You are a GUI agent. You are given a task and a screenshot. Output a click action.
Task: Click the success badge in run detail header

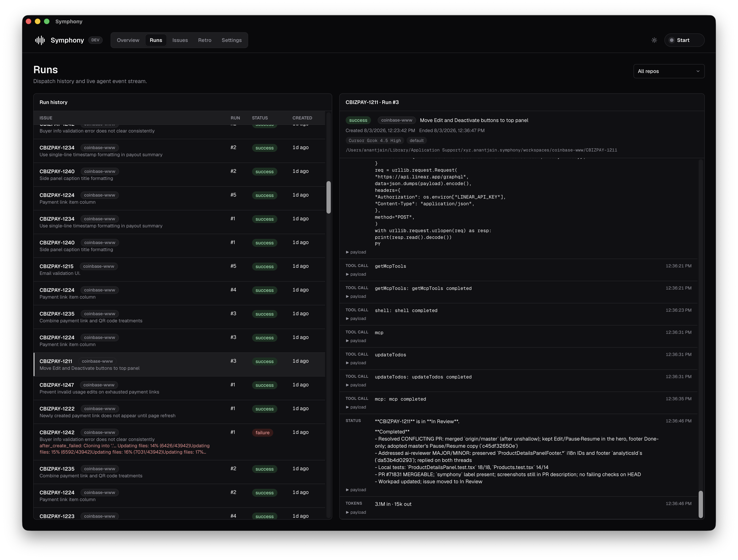(358, 120)
